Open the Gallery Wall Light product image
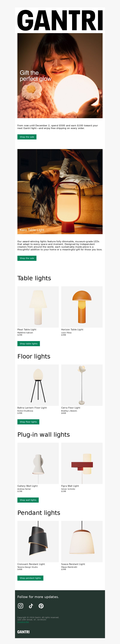Screen dimensions: 120x644 point(38,463)
